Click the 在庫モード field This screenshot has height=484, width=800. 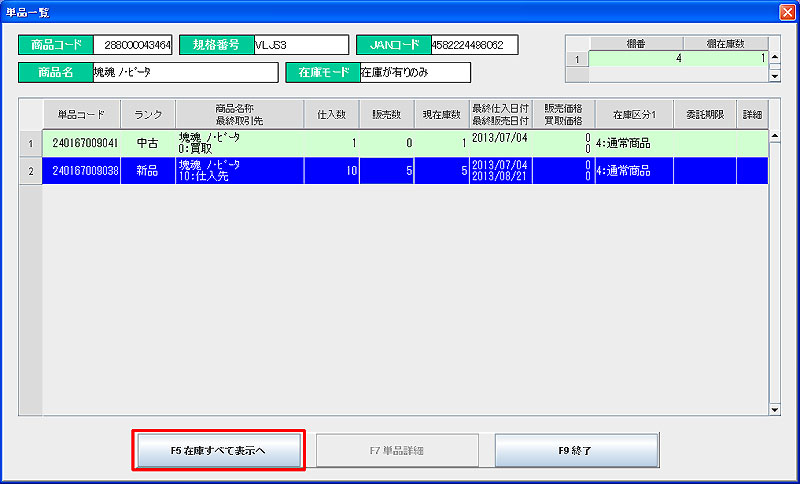coord(413,72)
